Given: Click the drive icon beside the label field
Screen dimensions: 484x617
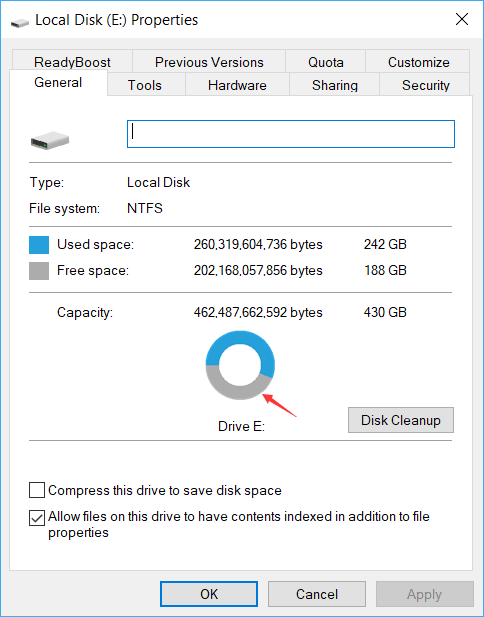Looking at the screenshot, I should 50,140.
